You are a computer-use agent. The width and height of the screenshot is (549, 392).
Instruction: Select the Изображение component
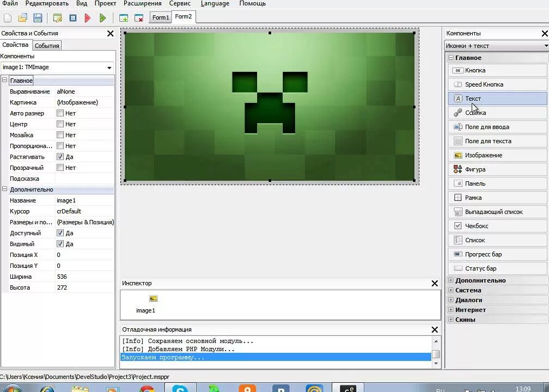[497, 155]
